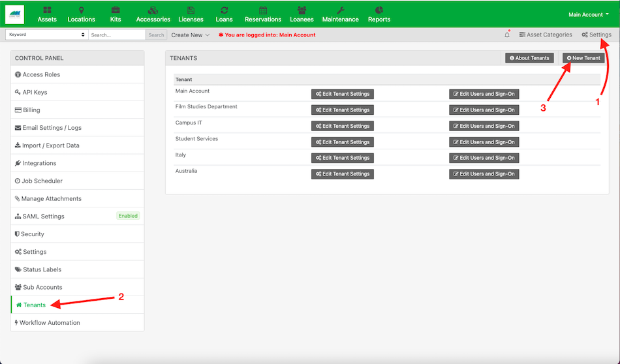Edit Tenant Settings for Film Studies Department
The height and width of the screenshot is (364, 620).
[342, 110]
